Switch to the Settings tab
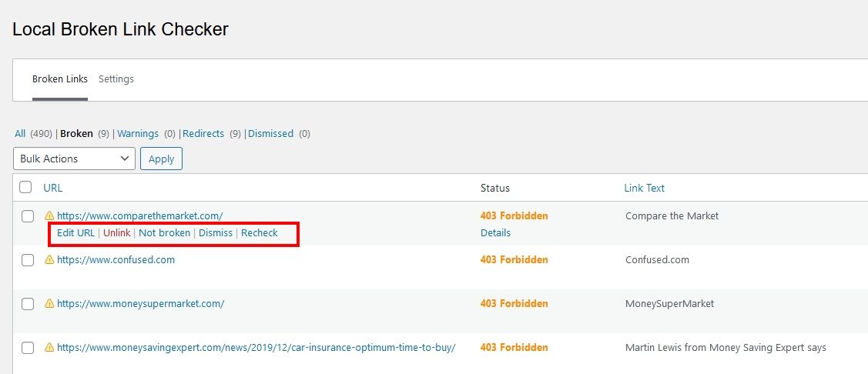Image resolution: width=868 pixels, height=374 pixels. 116,79
